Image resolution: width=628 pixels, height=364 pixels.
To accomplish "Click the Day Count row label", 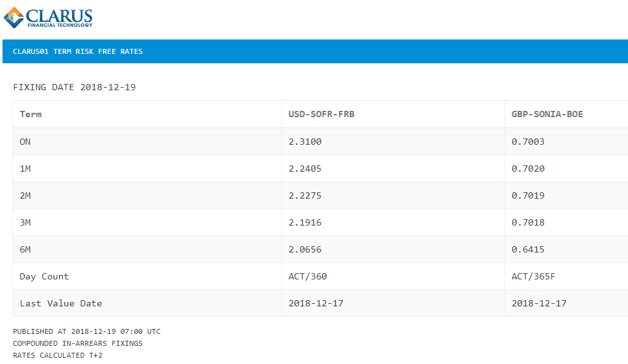I will 44,276.
